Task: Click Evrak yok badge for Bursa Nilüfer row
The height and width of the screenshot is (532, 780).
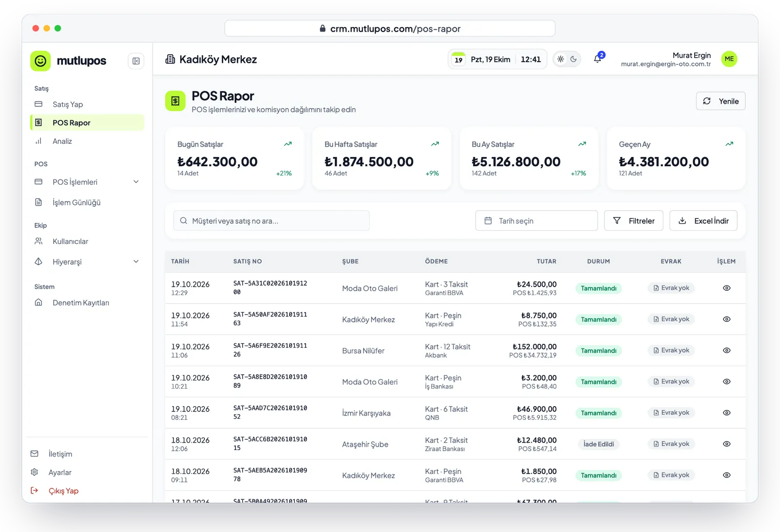Action: point(671,351)
